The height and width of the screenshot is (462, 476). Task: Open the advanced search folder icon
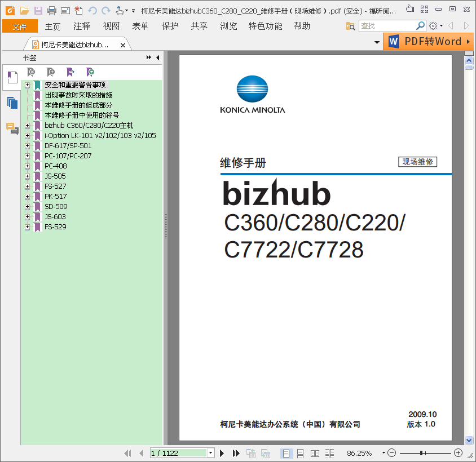pyautogui.click(x=351, y=26)
